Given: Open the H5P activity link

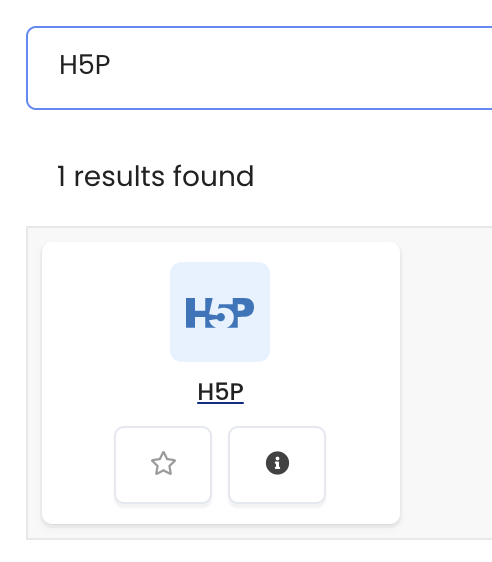Looking at the screenshot, I should click(220, 392).
